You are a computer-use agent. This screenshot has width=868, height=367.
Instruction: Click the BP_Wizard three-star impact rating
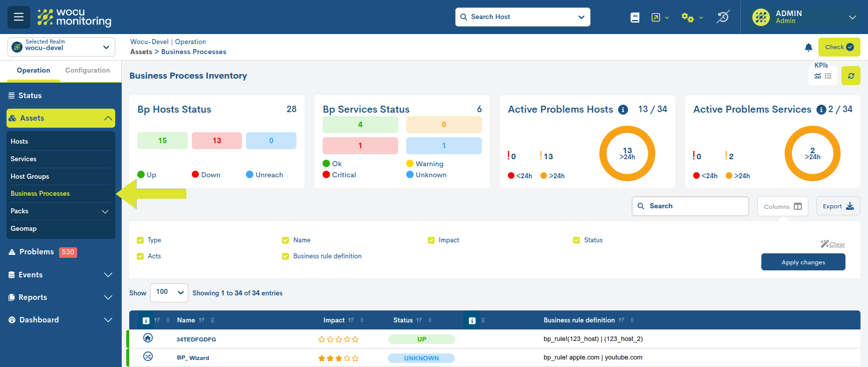339,358
